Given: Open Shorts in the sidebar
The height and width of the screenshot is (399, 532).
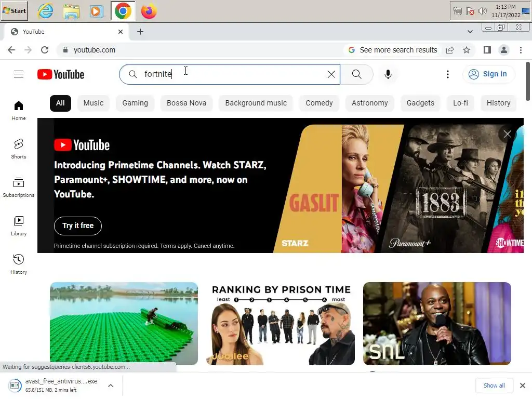Looking at the screenshot, I should (19, 149).
